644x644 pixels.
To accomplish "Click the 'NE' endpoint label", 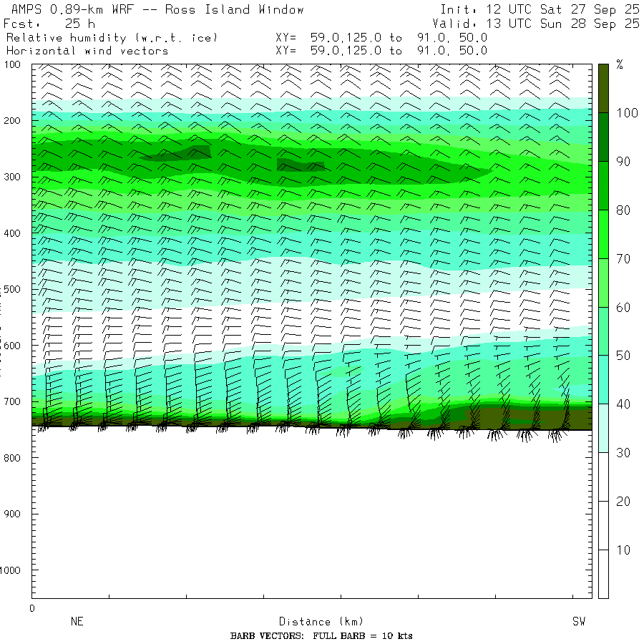I will coord(77,621).
